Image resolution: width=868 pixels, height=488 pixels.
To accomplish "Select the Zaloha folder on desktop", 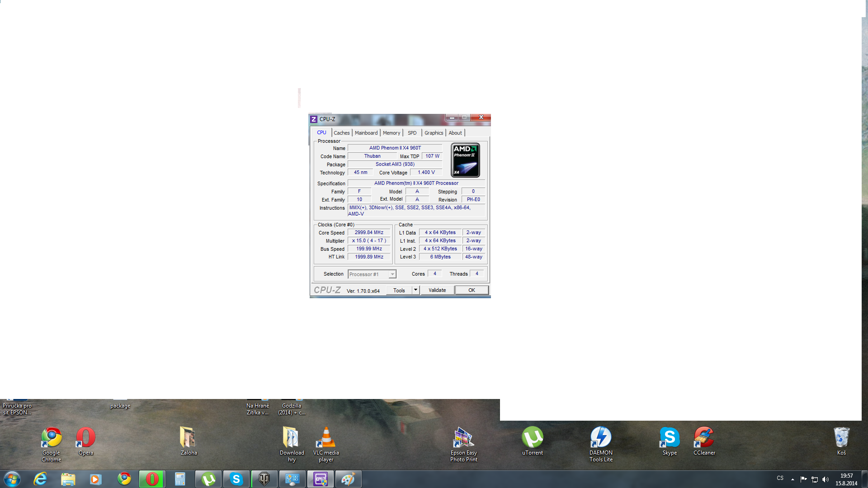I will [x=189, y=441].
